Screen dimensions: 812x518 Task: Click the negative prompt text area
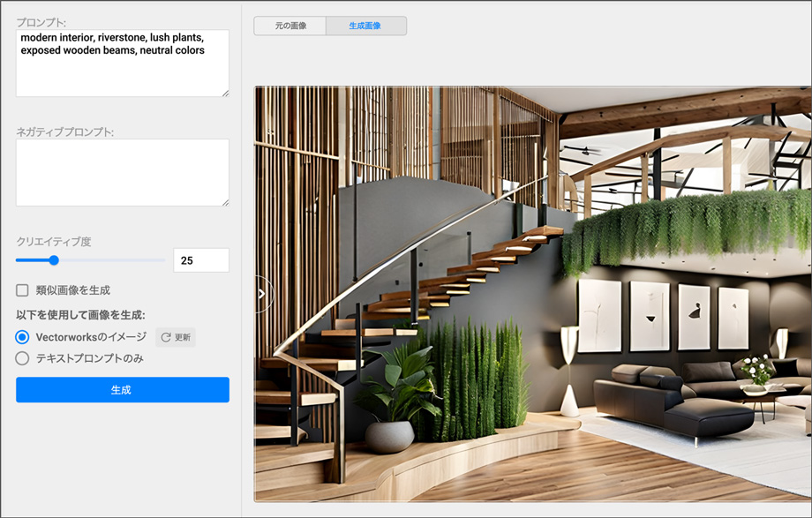pyautogui.click(x=122, y=172)
